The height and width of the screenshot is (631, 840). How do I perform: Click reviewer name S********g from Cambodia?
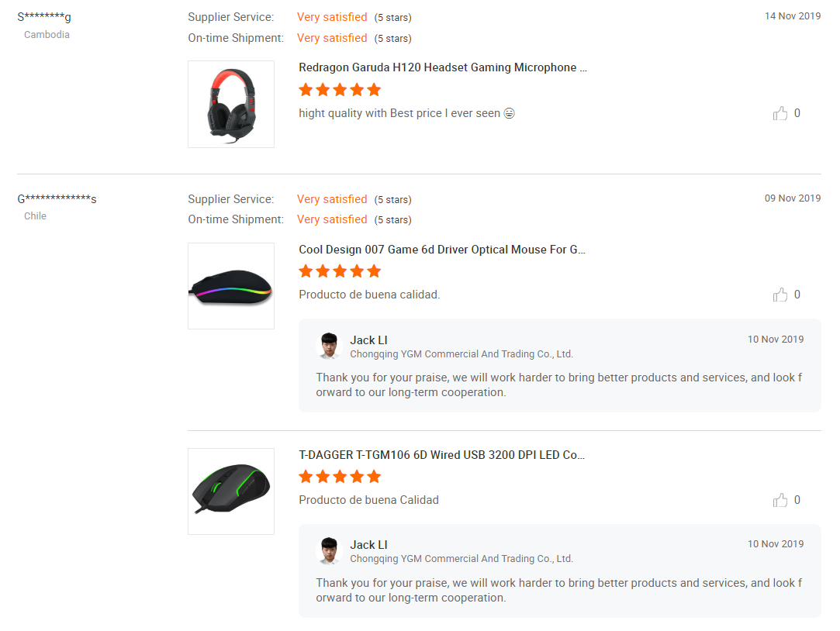point(44,17)
